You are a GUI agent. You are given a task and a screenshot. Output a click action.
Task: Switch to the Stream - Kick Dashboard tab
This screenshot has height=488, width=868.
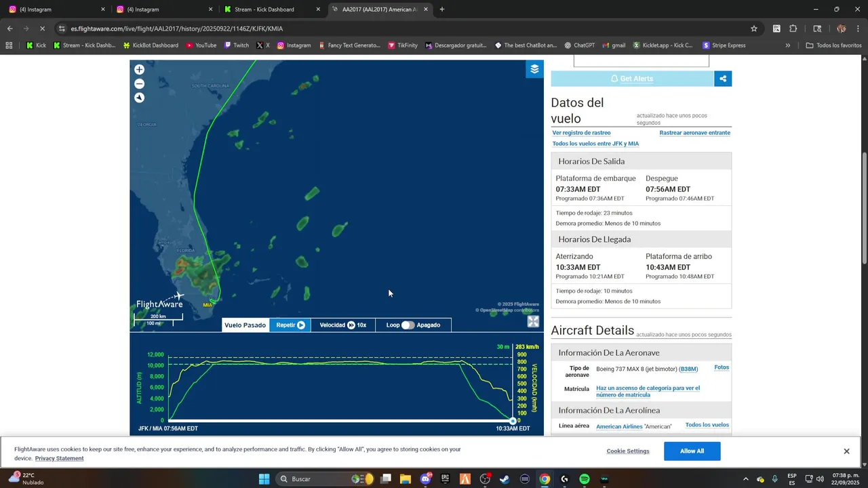271,9
